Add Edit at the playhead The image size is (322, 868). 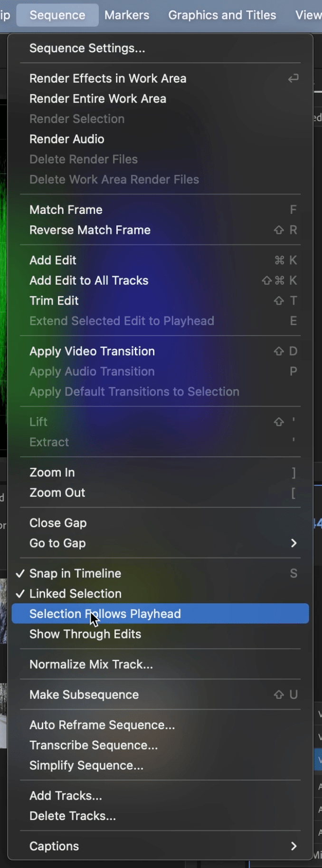[53, 260]
